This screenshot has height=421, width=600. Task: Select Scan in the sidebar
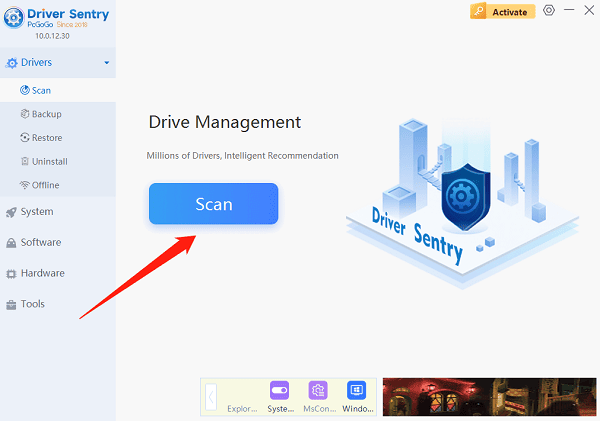click(40, 90)
